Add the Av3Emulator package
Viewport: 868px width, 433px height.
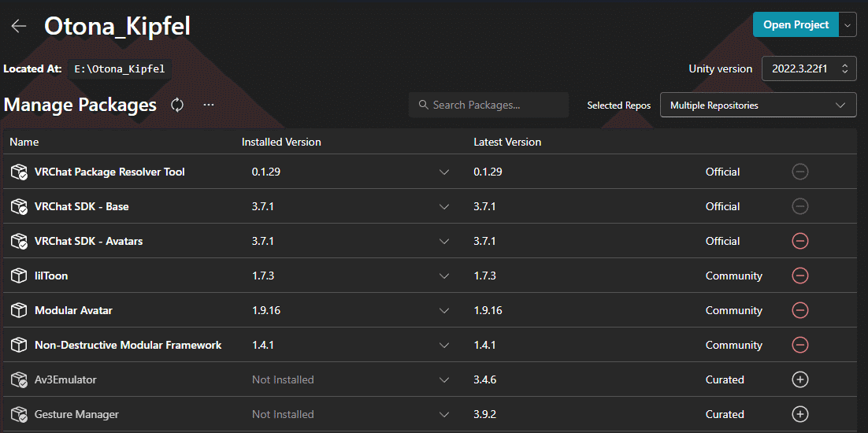800,379
